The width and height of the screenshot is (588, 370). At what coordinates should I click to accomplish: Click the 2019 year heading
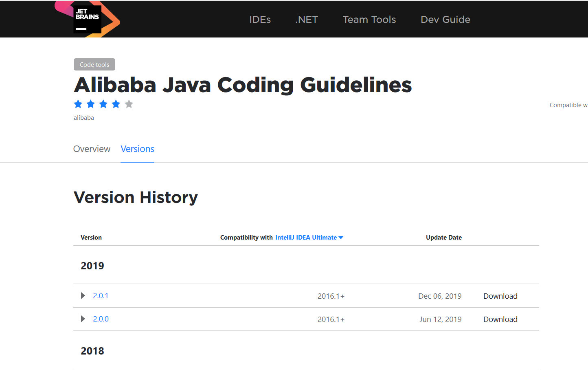[92, 266]
